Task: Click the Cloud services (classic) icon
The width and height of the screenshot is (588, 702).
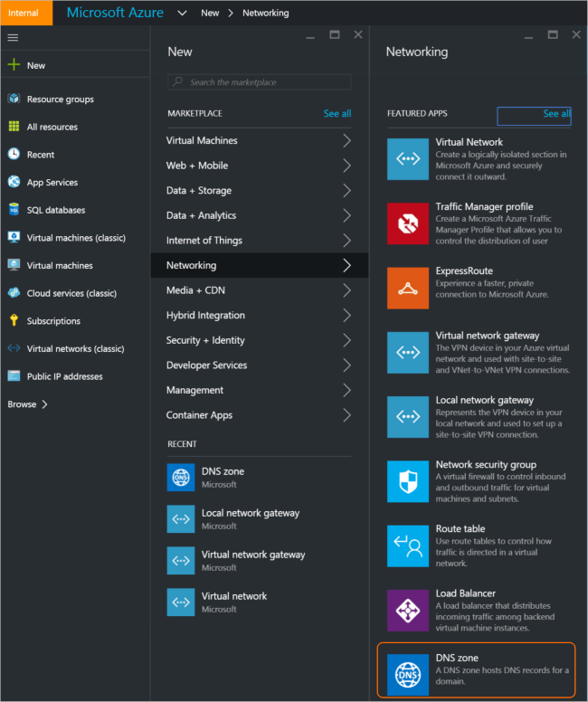Action: coord(14,293)
